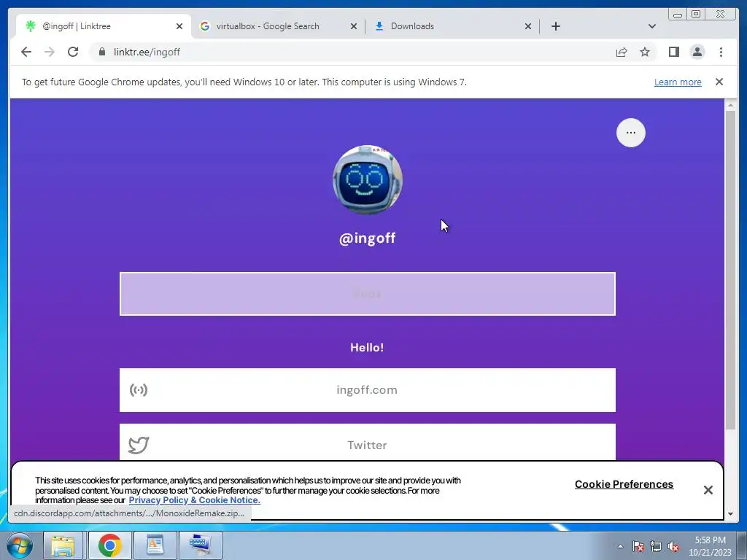The height and width of the screenshot is (560, 747).
Task: Open the Learn more link about Chrome updates
Action: point(678,82)
